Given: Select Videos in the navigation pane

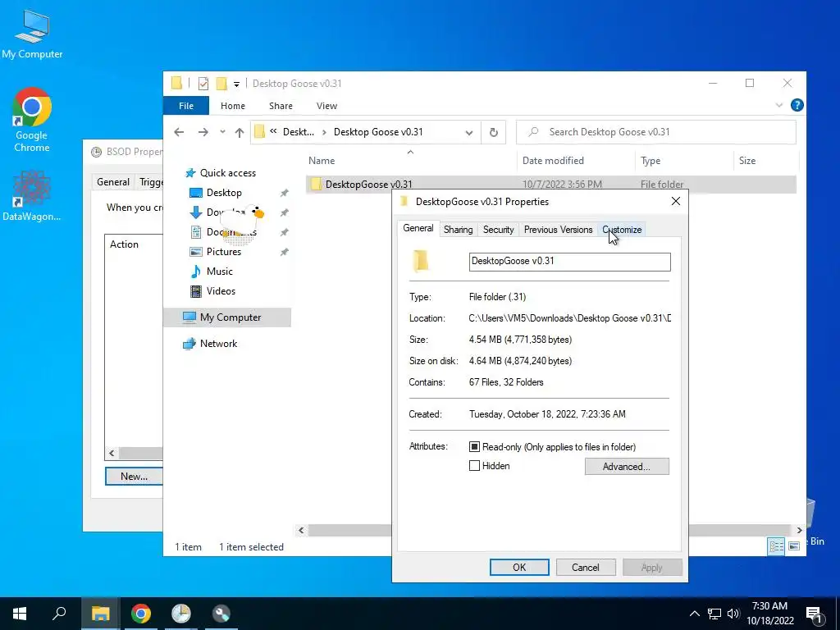Looking at the screenshot, I should pyautogui.click(x=221, y=291).
